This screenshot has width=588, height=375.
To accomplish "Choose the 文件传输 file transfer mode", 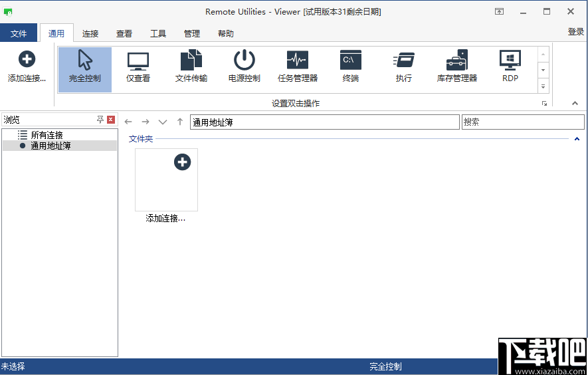I will 191,70.
